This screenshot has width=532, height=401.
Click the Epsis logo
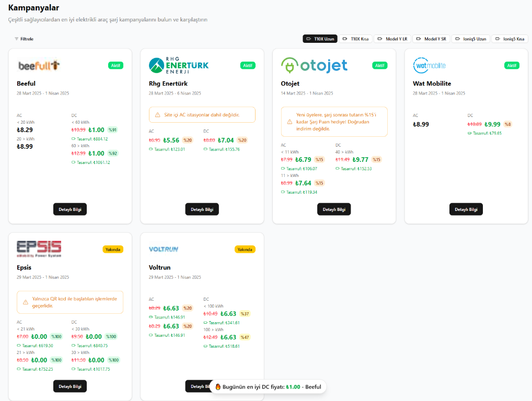39,249
